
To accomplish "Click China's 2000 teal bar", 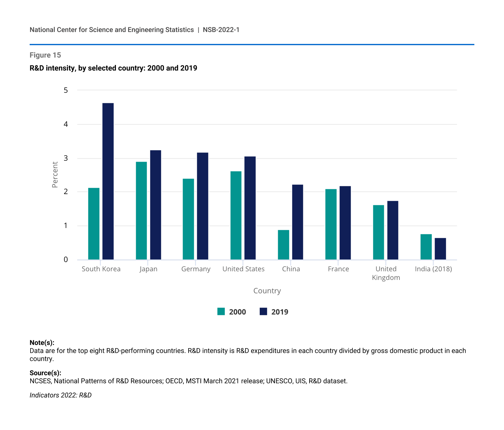I will [283, 245].
